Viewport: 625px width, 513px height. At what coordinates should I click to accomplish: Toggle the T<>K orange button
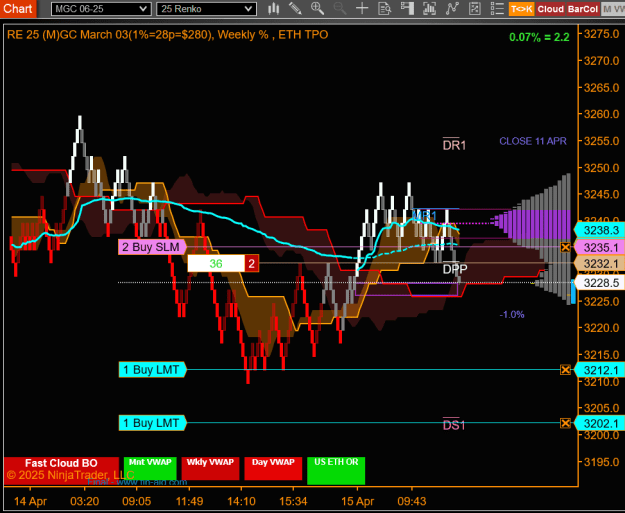[x=521, y=9]
